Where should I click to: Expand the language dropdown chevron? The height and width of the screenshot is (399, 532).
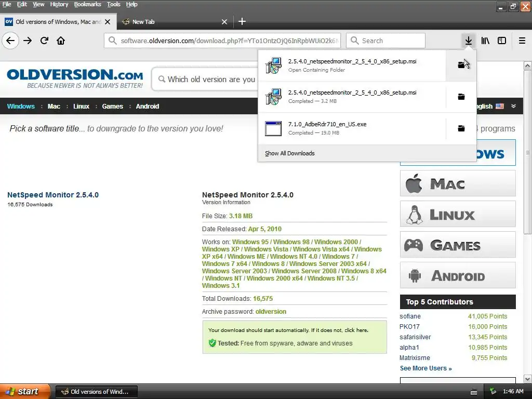tap(514, 106)
